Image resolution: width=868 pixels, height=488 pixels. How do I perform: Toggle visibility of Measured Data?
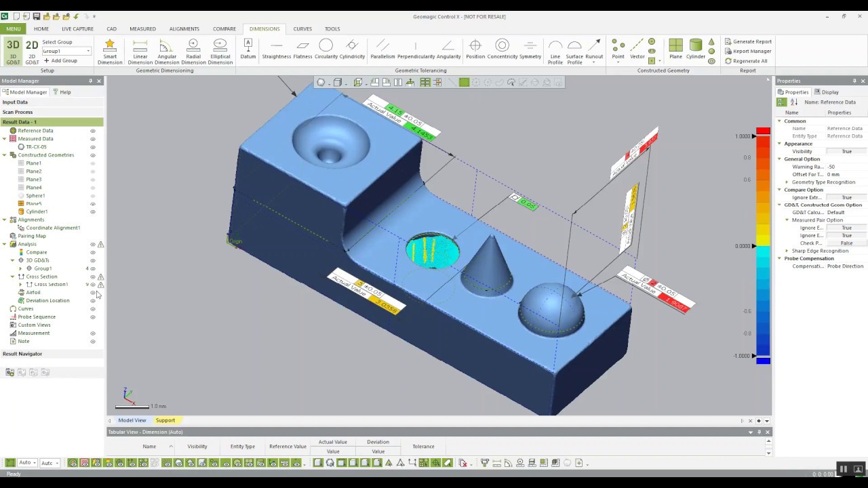click(93, 139)
